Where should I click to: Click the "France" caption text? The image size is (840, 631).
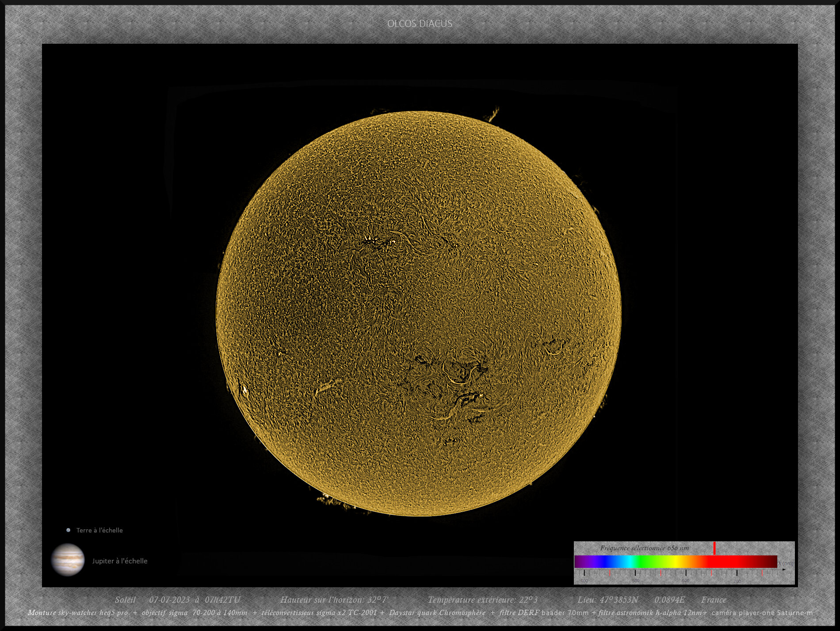[x=714, y=600]
